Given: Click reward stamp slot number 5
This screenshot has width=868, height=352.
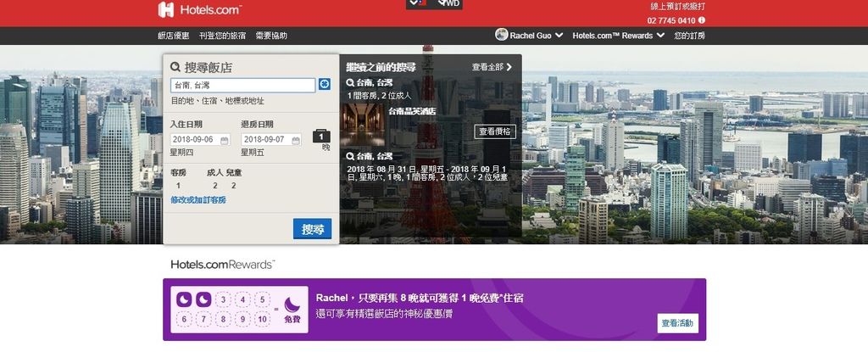Looking at the screenshot, I should (263, 300).
